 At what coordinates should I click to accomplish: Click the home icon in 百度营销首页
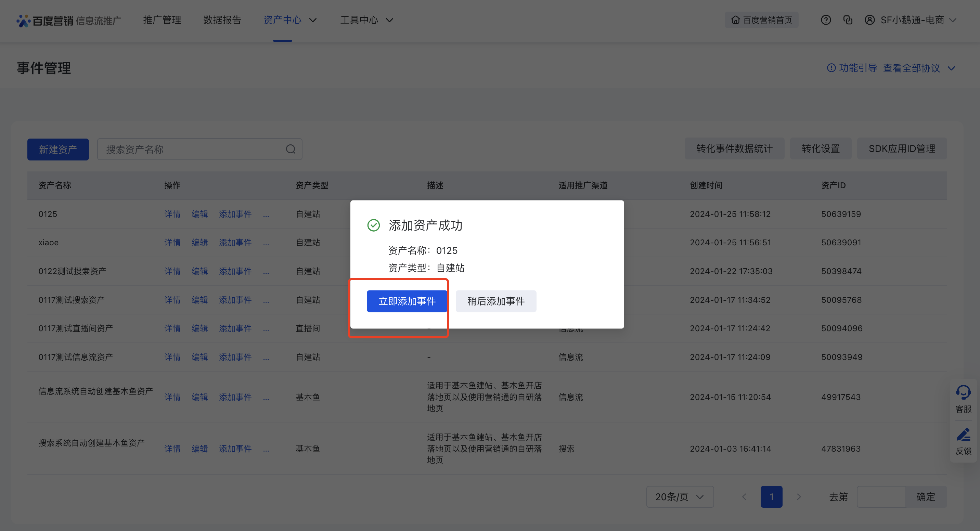click(x=735, y=20)
